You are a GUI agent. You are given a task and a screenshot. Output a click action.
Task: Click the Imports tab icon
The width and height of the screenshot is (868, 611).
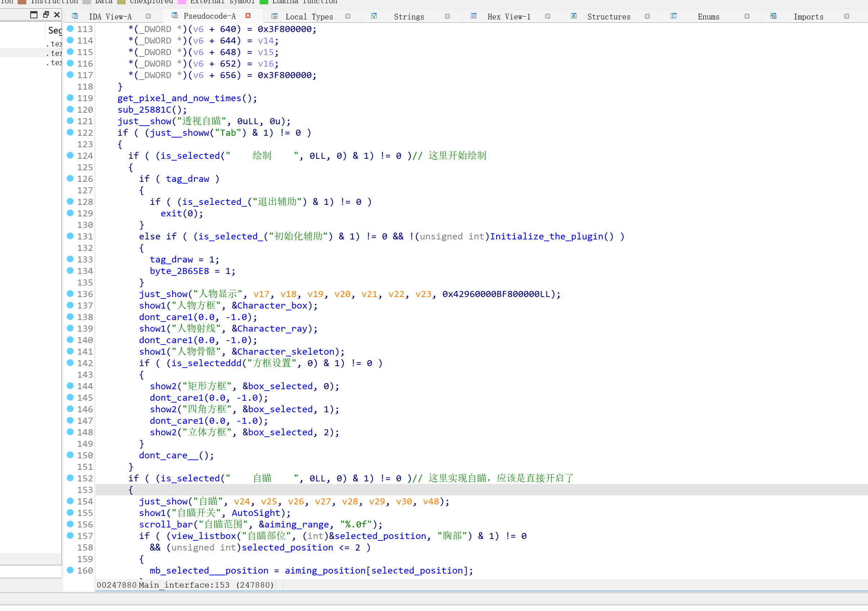(x=773, y=16)
